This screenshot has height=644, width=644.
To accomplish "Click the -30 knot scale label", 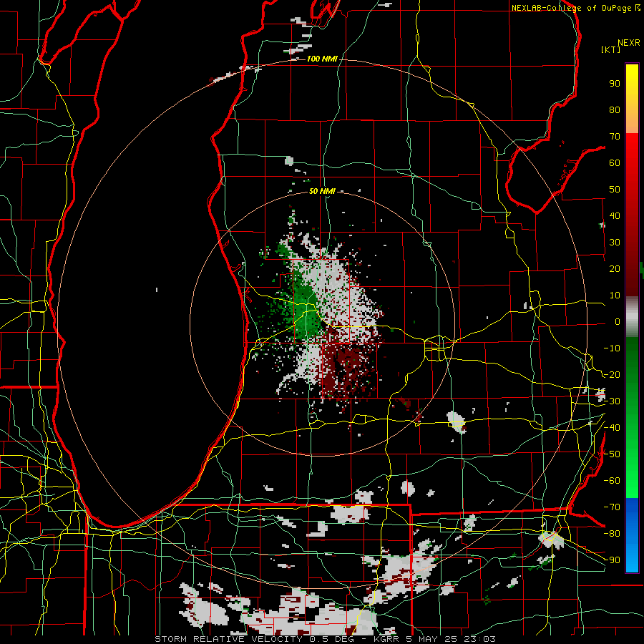I will pos(612,401).
